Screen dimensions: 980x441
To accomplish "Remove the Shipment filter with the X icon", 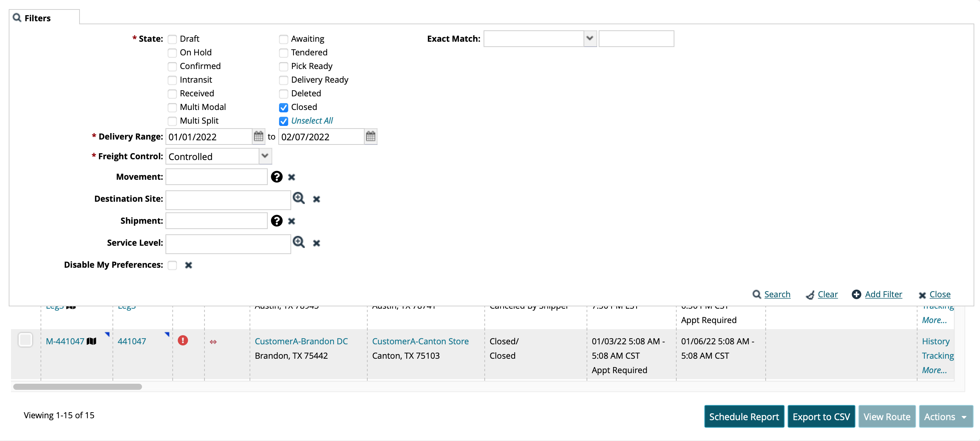I will pyautogui.click(x=292, y=221).
